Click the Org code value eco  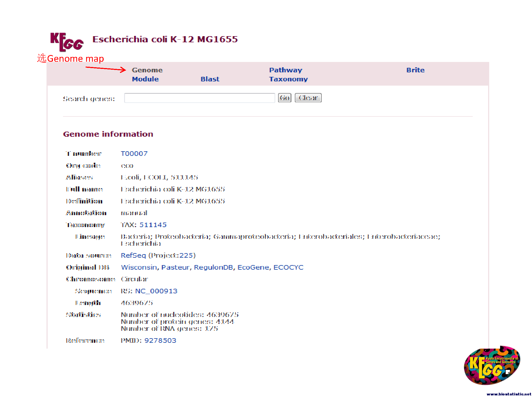click(x=127, y=166)
